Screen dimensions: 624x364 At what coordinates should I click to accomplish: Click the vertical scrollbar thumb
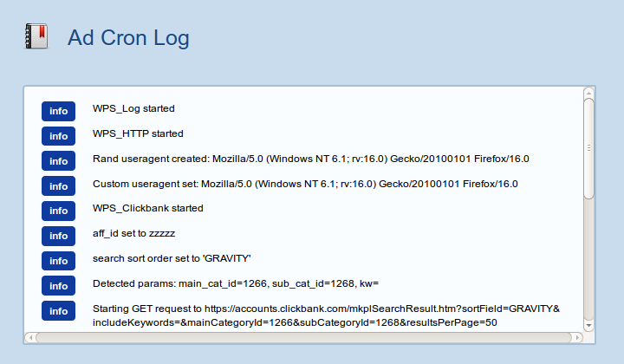[589, 148]
